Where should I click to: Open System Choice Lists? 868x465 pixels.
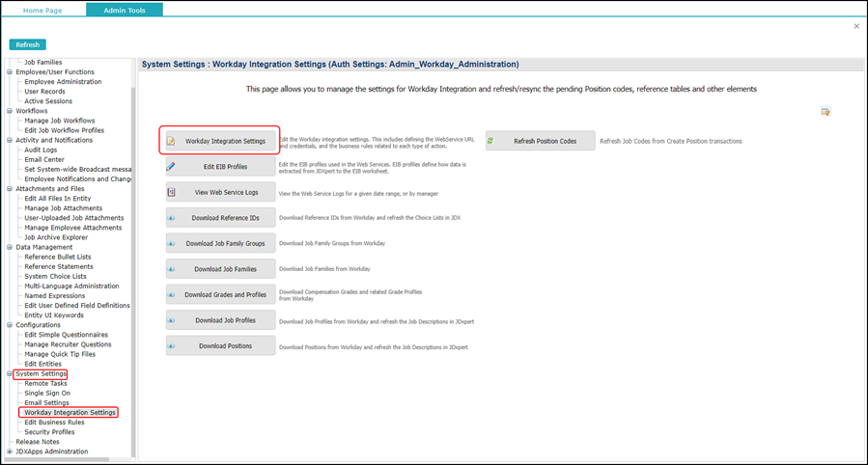55,277
